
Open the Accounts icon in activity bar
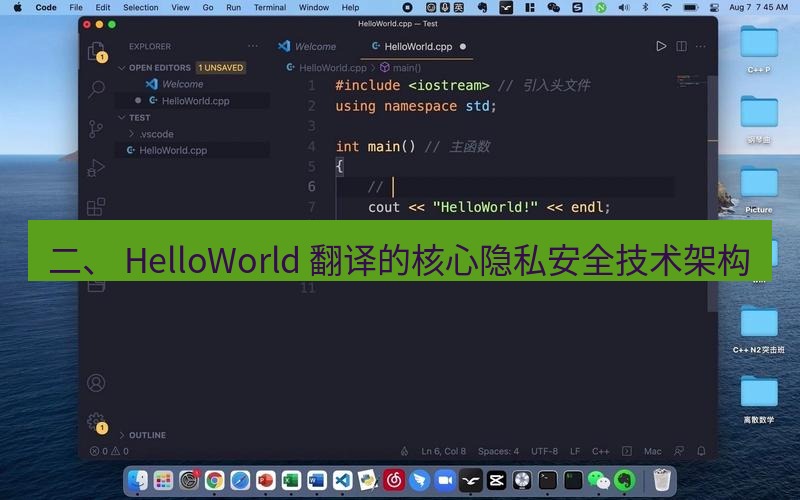click(x=96, y=383)
